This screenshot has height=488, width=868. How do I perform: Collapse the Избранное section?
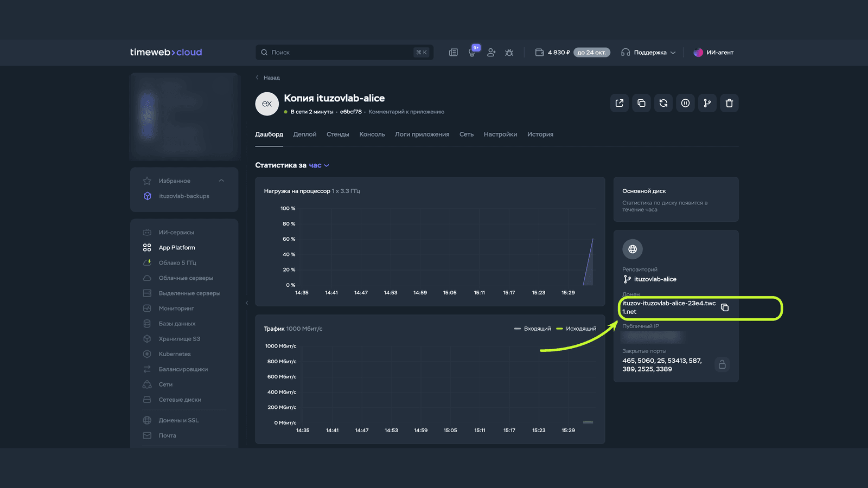pos(221,181)
